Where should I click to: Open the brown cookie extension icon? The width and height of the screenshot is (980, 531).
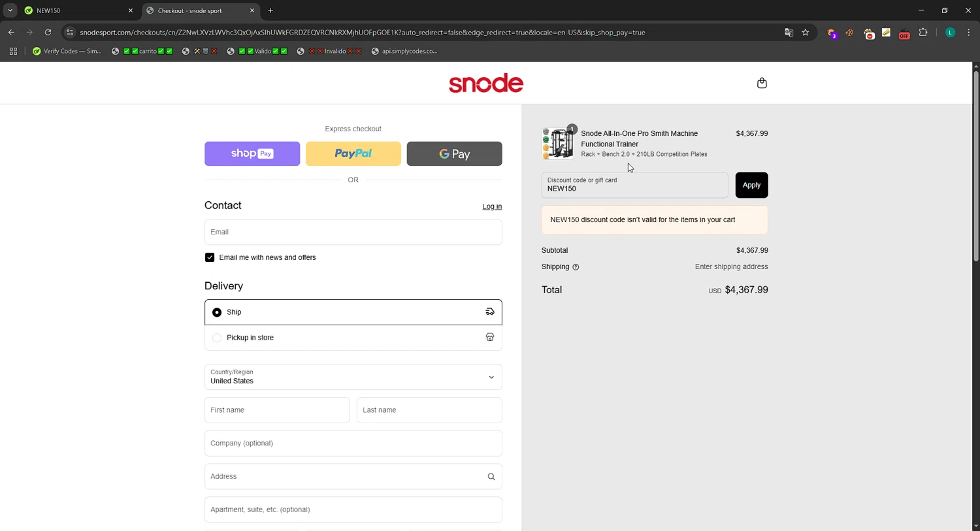point(849,32)
